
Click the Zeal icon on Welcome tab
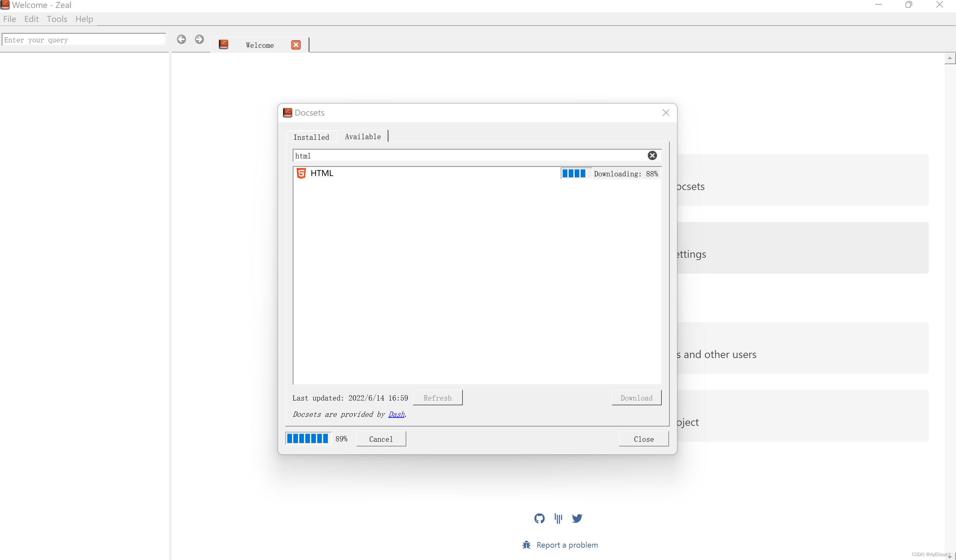224,45
